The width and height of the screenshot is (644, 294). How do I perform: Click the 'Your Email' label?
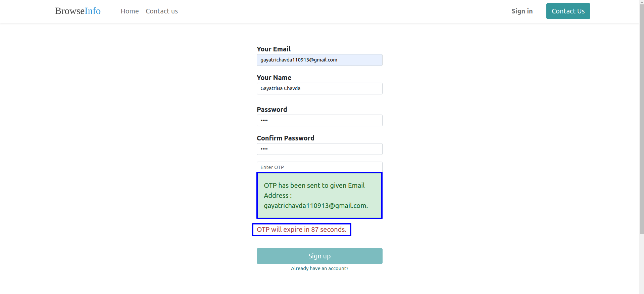(x=274, y=49)
